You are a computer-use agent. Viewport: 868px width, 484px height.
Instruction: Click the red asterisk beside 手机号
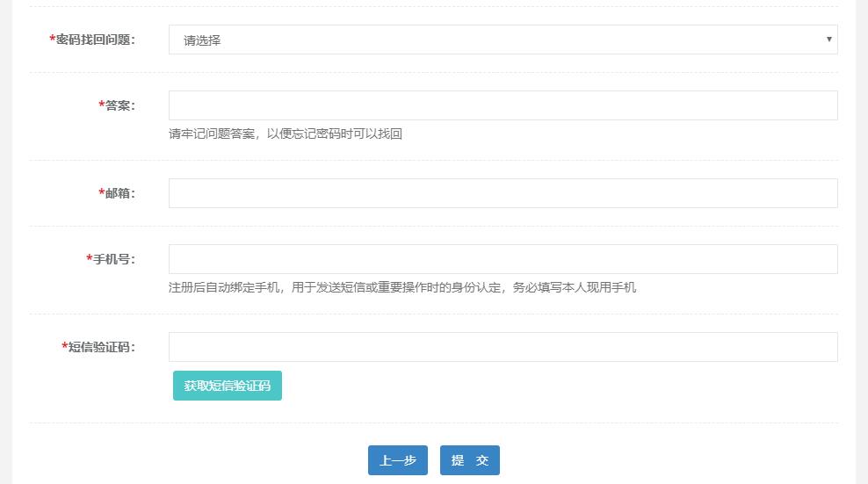pyautogui.click(x=89, y=259)
